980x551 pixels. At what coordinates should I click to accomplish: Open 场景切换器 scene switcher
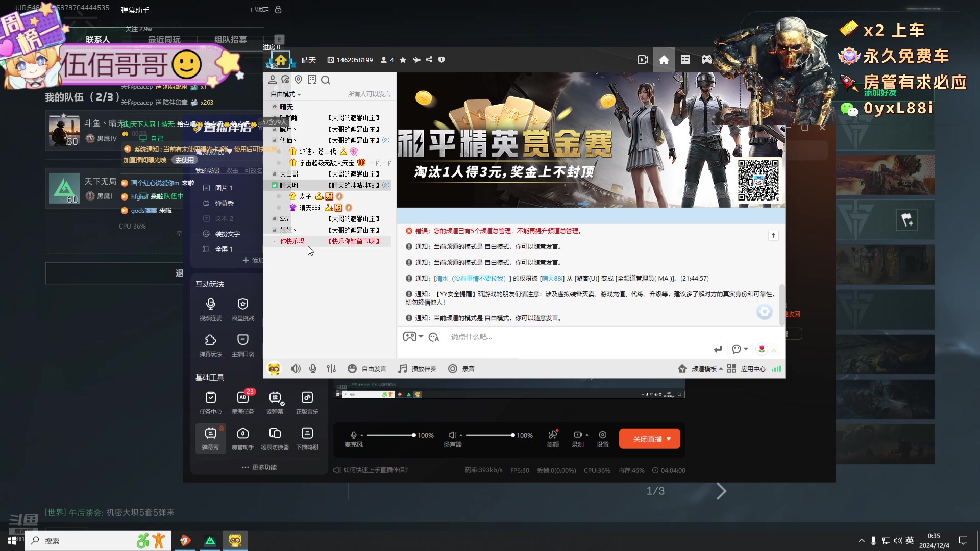[275, 438]
